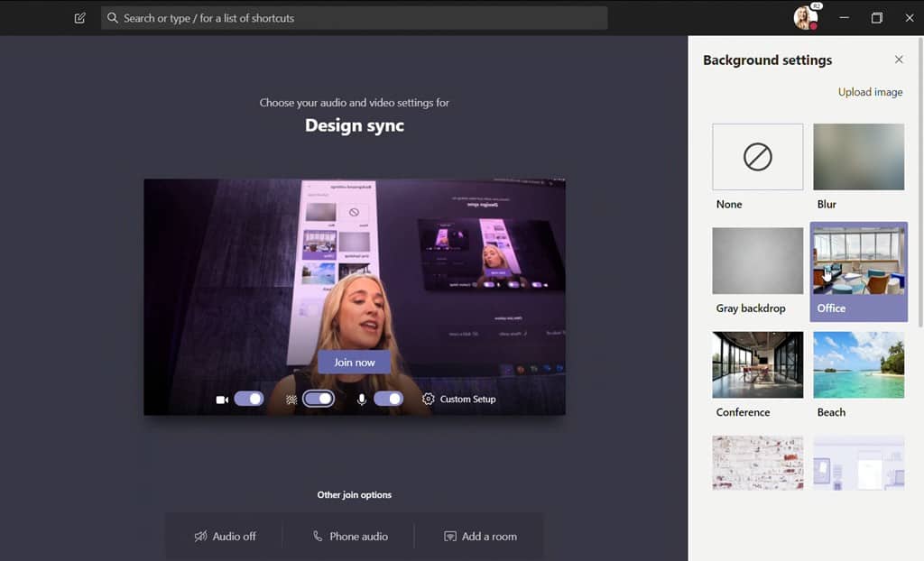Screen dimensions: 924x561
Task: Turn off the camera toggle
Action: tap(249, 399)
